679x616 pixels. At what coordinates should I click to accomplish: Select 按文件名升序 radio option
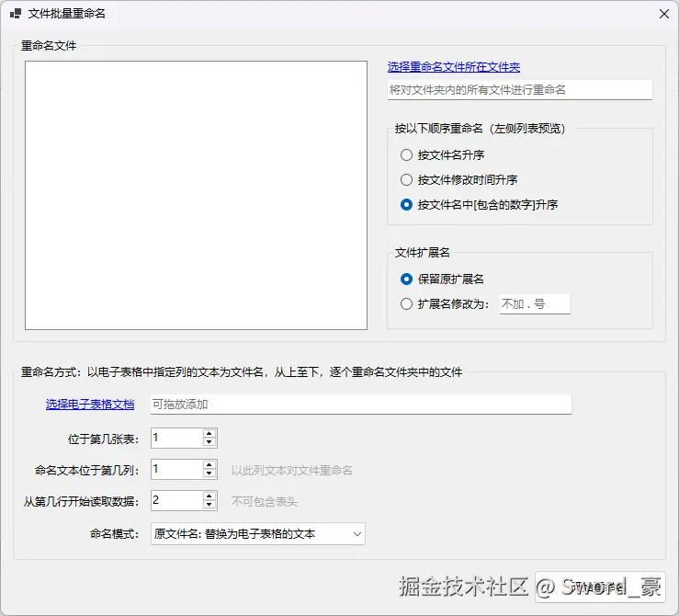pyautogui.click(x=442, y=154)
